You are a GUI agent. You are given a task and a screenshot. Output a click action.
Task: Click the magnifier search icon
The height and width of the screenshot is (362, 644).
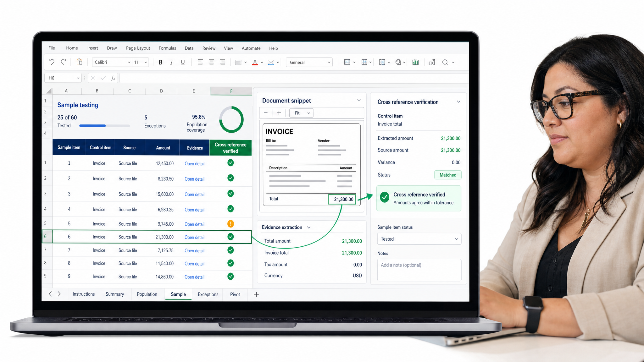tap(445, 62)
